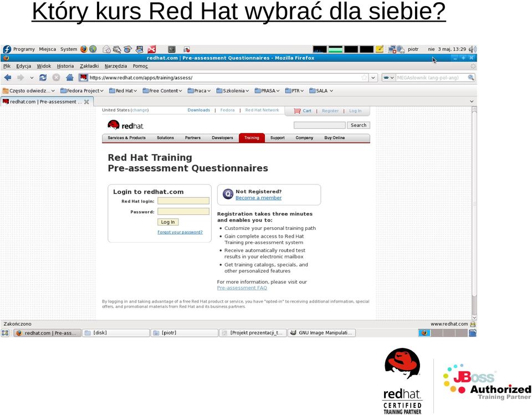This screenshot has height=415, width=532.
Task: Open the Szkolenia bookmarks folder
Action: 232,91
